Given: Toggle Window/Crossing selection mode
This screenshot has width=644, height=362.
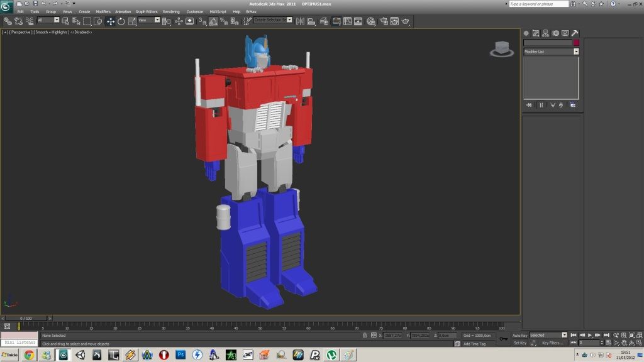Looking at the screenshot, I should (x=97, y=21).
